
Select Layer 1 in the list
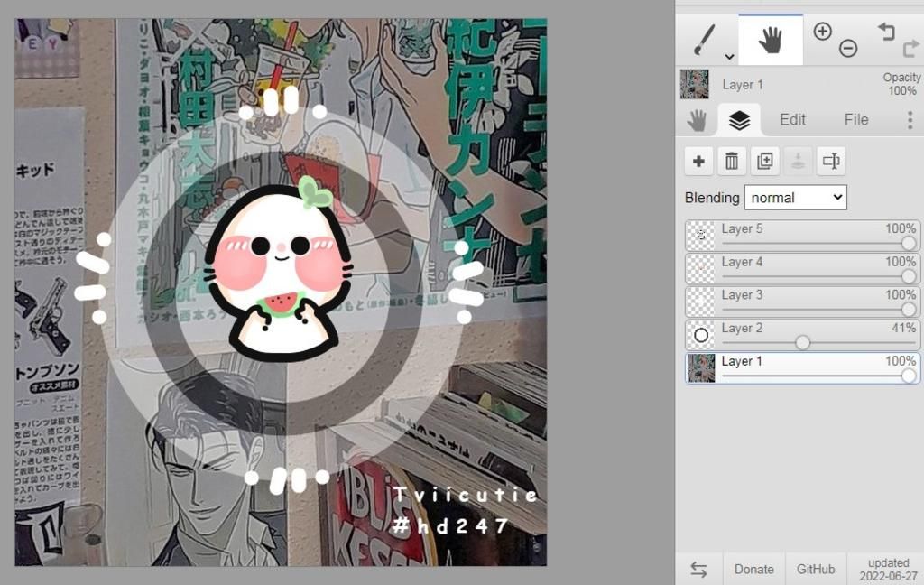pos(802,368)
